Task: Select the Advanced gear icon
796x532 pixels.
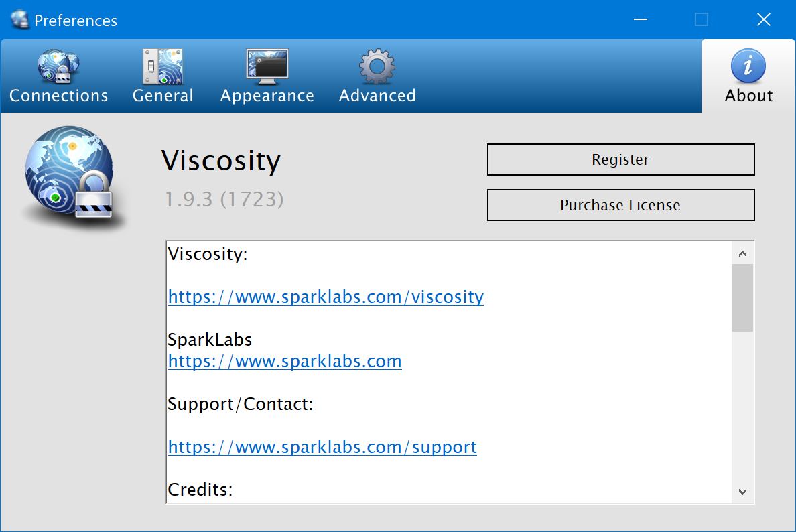Action: coord(377,68)
